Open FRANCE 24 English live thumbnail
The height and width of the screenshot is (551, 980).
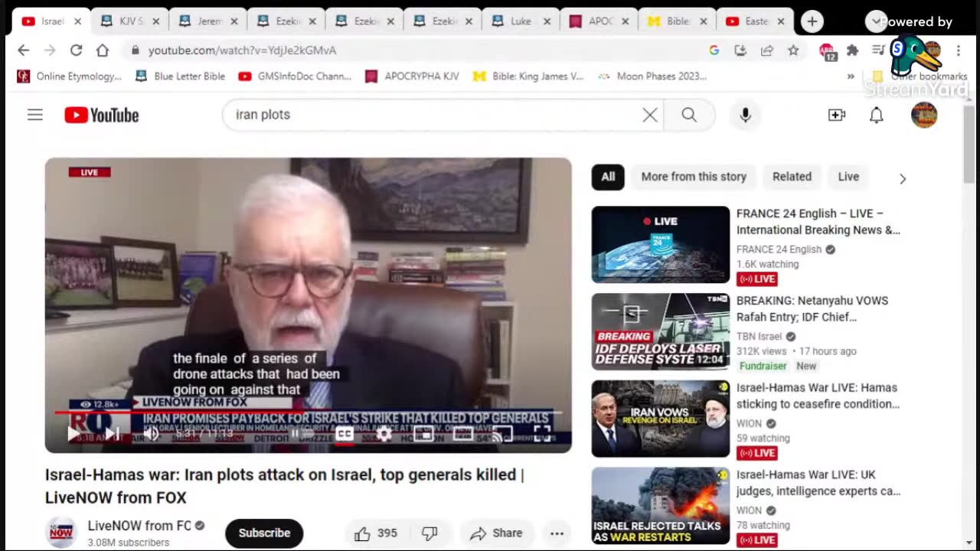coord(661,245)
